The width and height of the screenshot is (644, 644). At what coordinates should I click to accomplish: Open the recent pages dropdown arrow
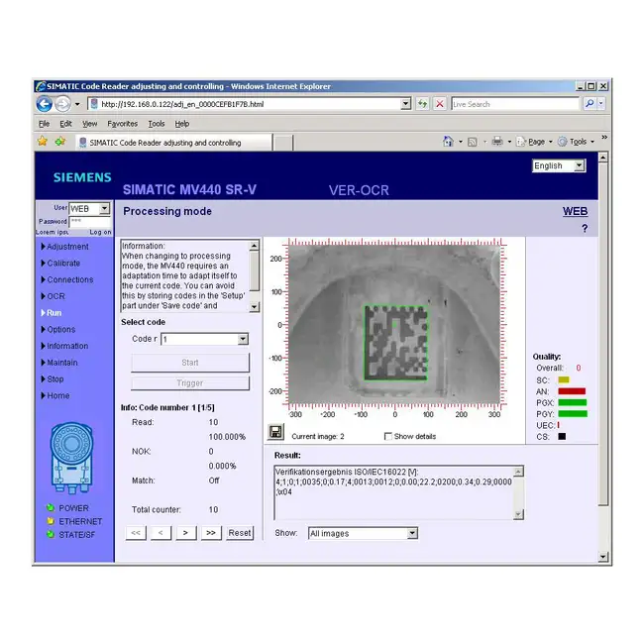point(77,104)
